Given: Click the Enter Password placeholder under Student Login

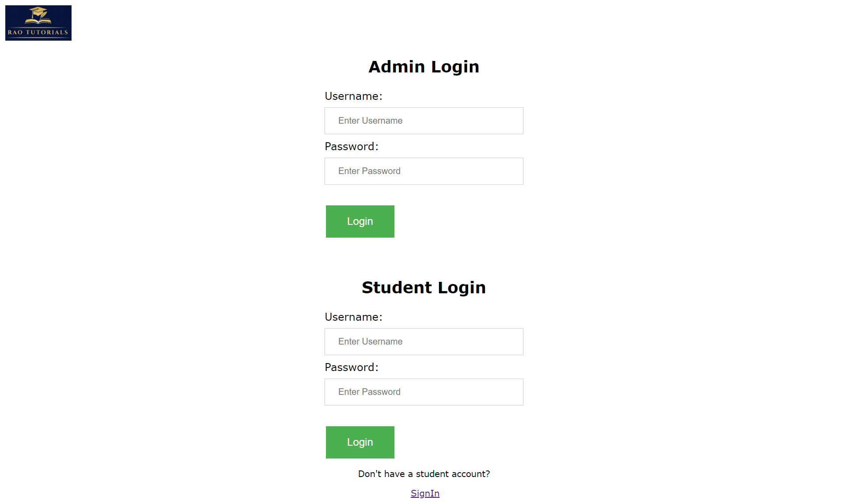Looking at the screenshot, I should click(x=369, y=392).
